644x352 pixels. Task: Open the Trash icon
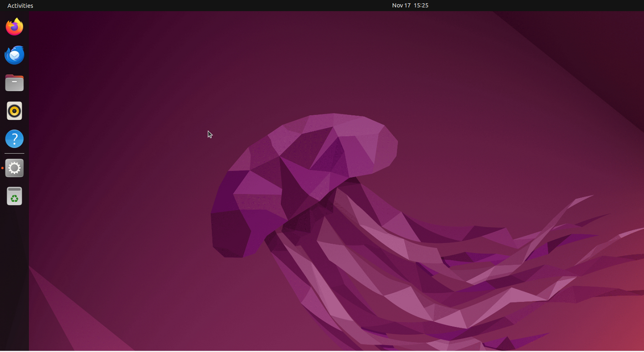[14, 196]
